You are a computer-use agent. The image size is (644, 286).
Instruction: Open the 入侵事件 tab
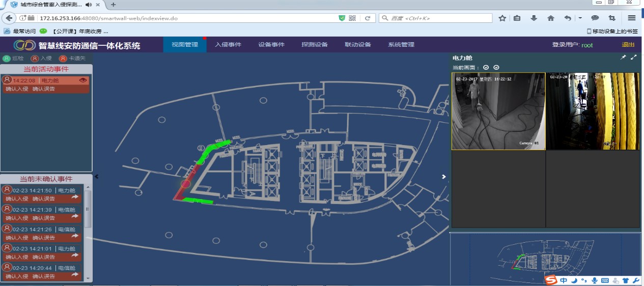[x=228, y=45]
